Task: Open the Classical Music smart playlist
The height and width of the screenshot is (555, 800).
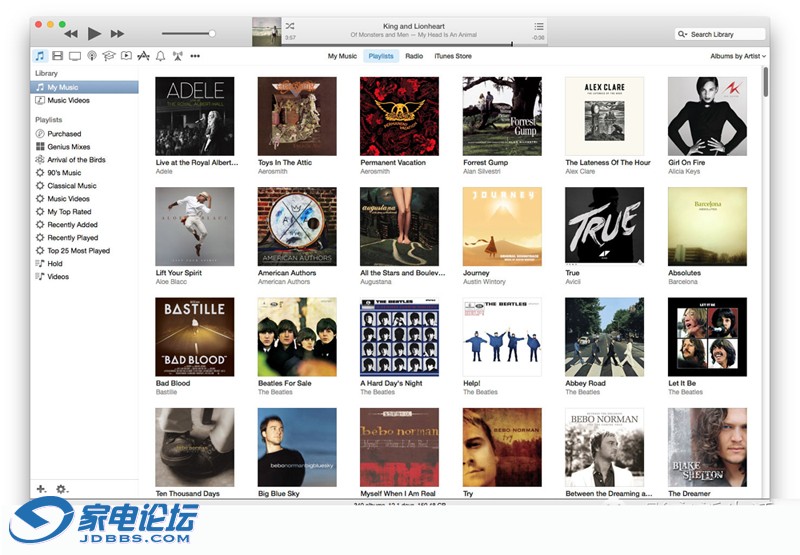Action: (84, 186)
